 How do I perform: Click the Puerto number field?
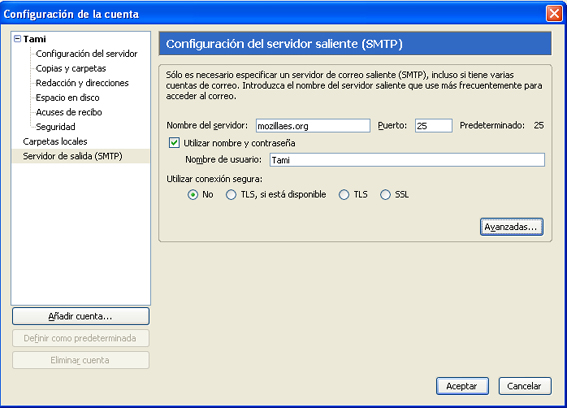tap(434, 126)
